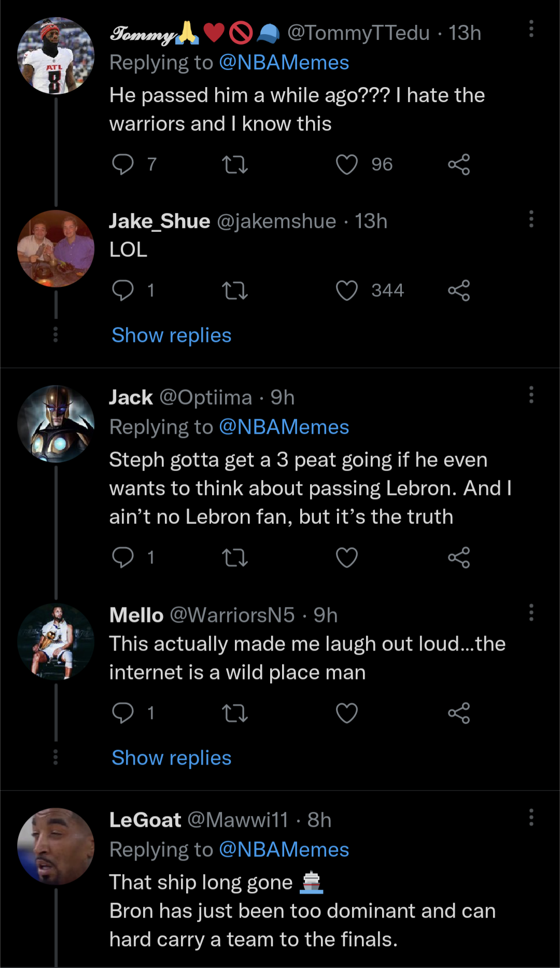Like Jake_Shue's LOL tweet
Screen dimensions: 560x968
(347, 291)
